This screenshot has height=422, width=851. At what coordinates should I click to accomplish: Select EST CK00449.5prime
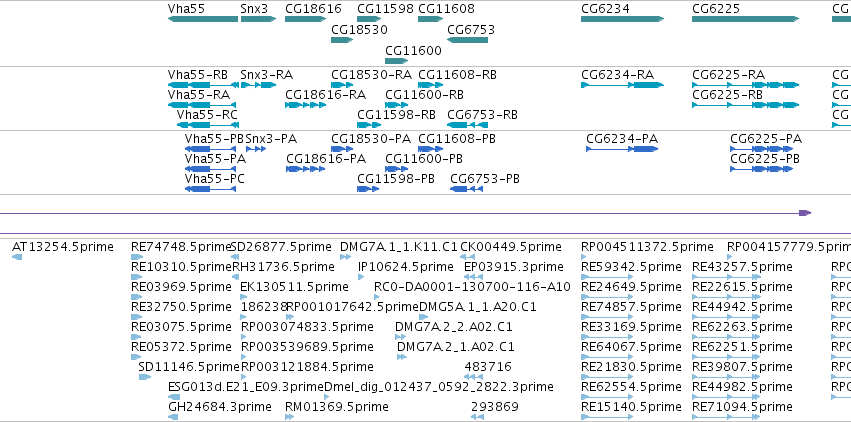coord(468,257)
